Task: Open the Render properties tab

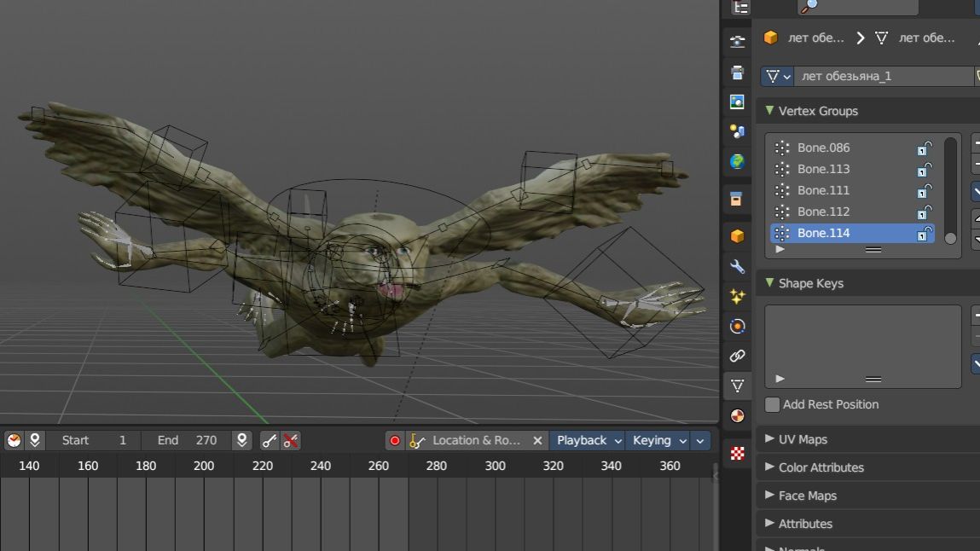Action: coord(738,42)
